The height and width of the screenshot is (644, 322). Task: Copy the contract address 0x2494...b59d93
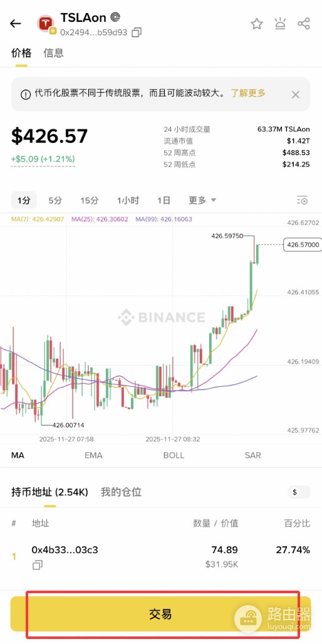(137, 33)
